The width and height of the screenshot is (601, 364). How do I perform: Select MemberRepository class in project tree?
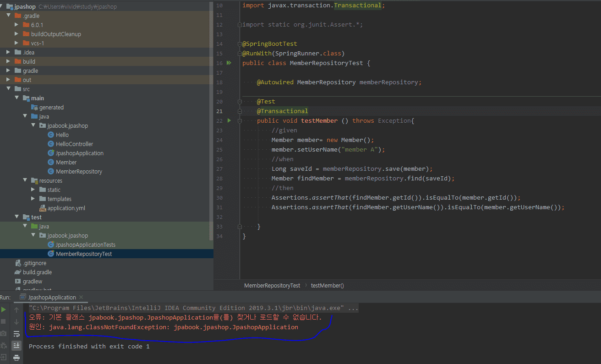click(x=79, y=171)
